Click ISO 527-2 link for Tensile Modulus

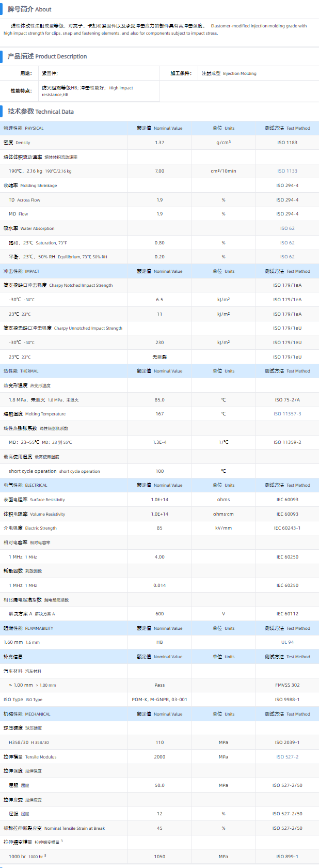pyautogui.click(x=287, y=757)
